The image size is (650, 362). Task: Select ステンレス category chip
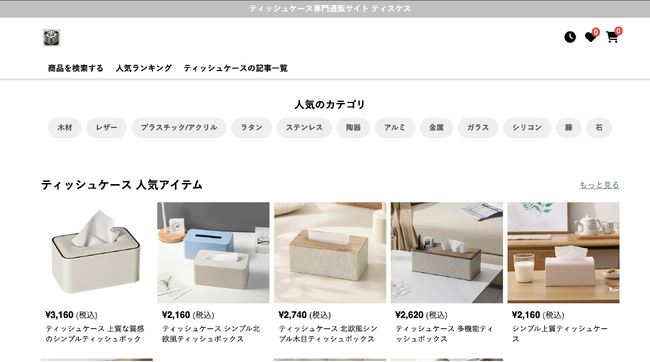pyautogui.click(x=304, y=128)
